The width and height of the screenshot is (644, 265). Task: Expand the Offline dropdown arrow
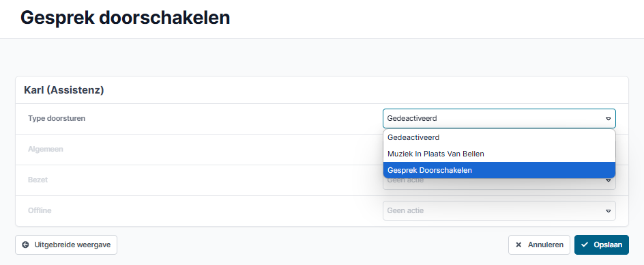click(x=608, y=210)
